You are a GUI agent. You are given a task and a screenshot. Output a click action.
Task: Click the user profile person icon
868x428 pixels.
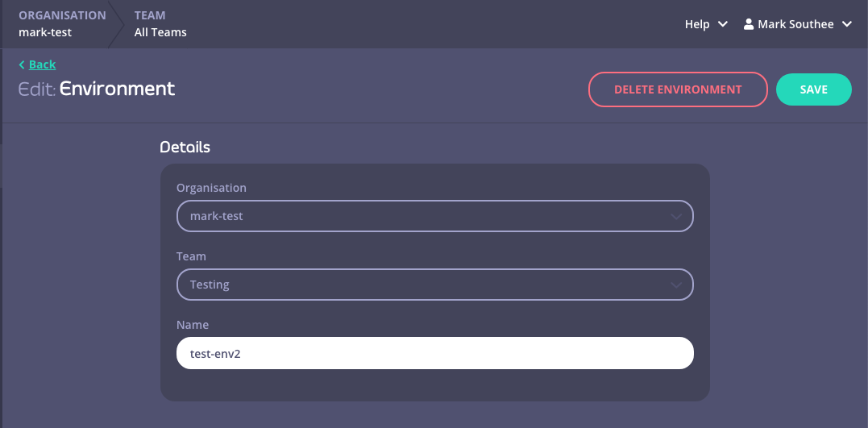point(748,24)
